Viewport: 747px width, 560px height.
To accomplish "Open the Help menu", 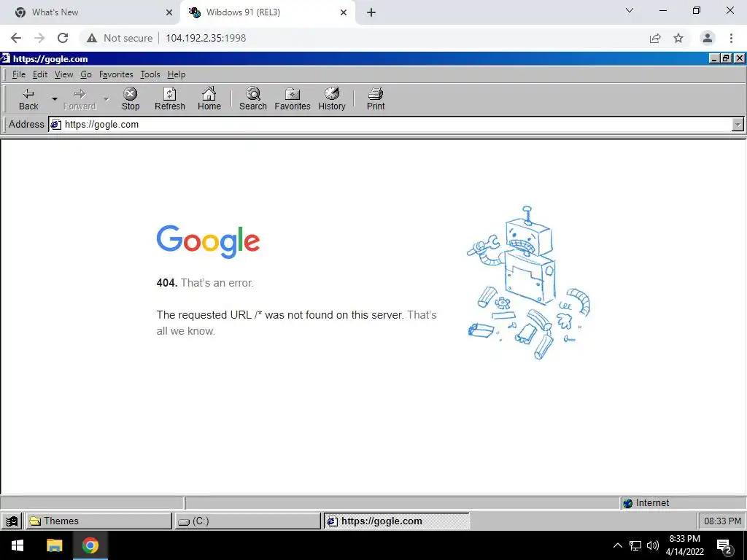I will [x=177, y=74].
